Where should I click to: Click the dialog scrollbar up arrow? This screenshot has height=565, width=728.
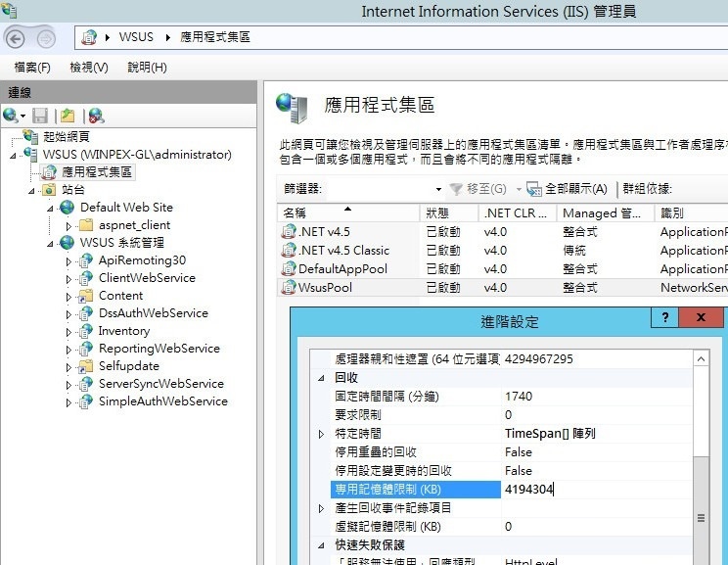(x=701, y=358)
